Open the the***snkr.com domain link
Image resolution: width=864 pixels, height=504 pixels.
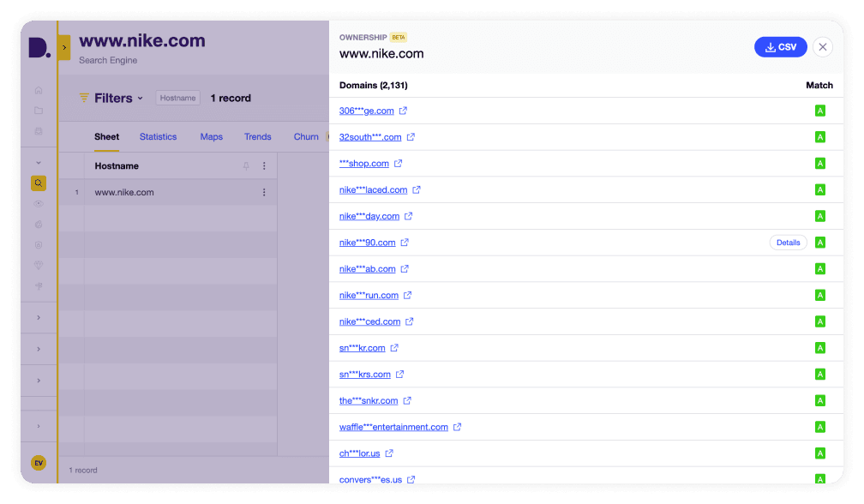click(x=369, y=401)
